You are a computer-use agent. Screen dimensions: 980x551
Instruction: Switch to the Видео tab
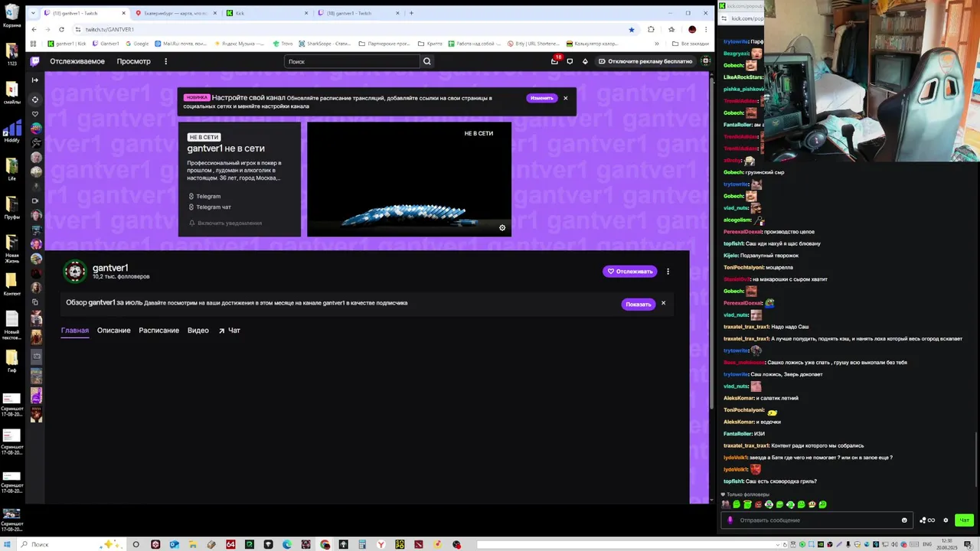[x=198, y=331]
